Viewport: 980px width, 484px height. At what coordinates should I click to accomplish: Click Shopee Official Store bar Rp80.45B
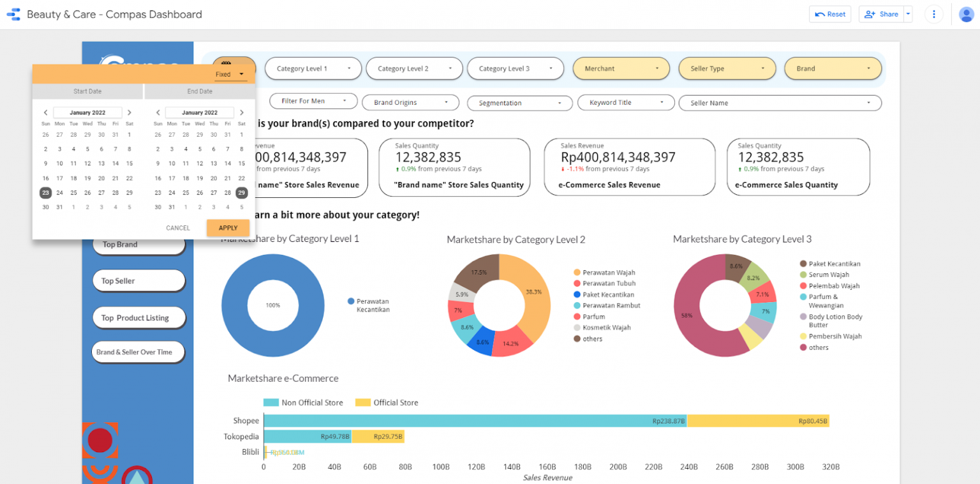pyautogui.click(x=758, y=421)
